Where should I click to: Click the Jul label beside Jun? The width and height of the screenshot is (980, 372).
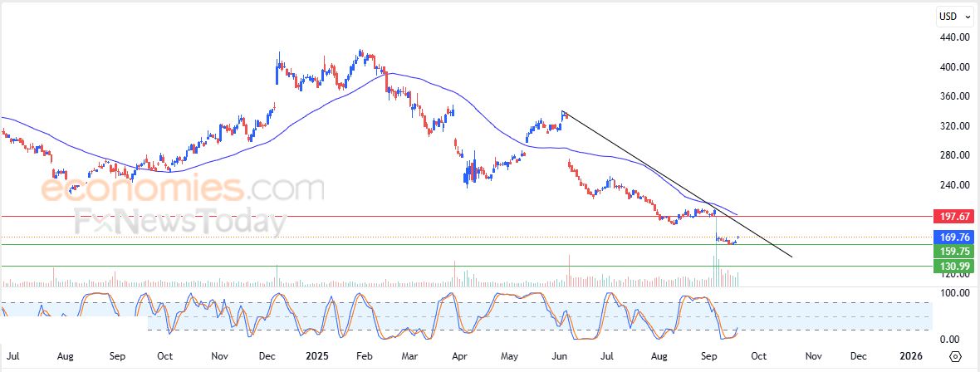click(x=607, y=356)
